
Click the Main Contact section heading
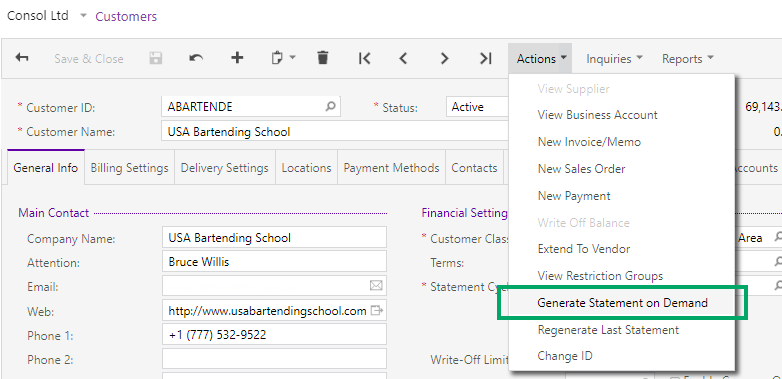pos(53,213)
